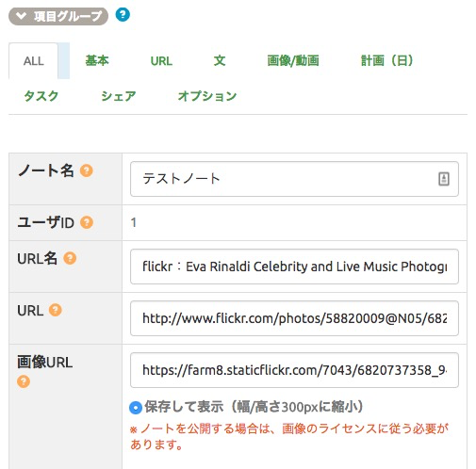This screenshot has height=469, width=476.
Task: Open the help icon next to ノート名
Action: coord(87,170)
